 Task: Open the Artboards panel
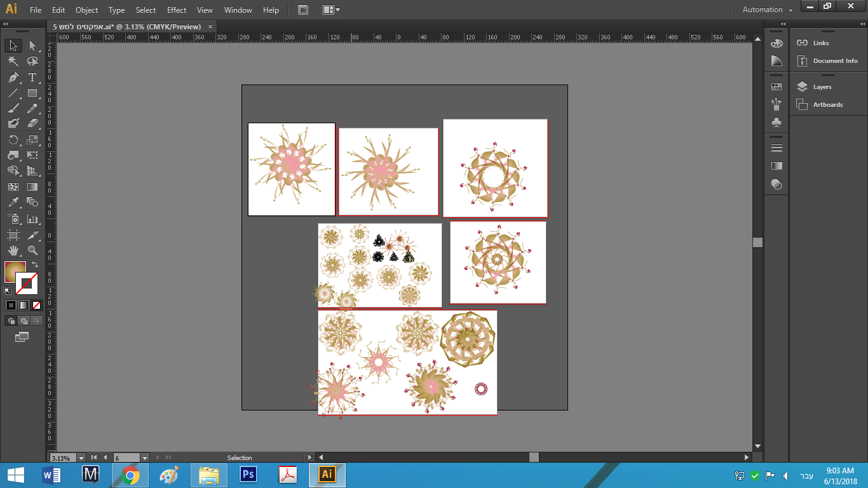coord(827,105)
